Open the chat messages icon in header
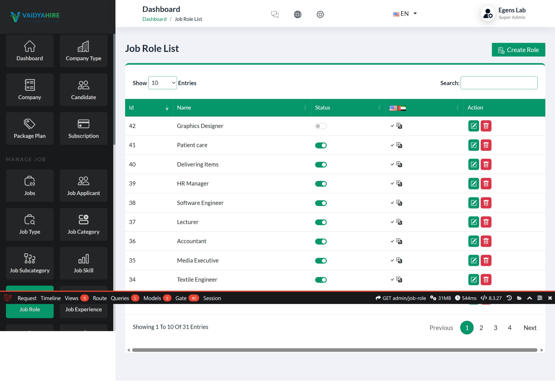 275,14
